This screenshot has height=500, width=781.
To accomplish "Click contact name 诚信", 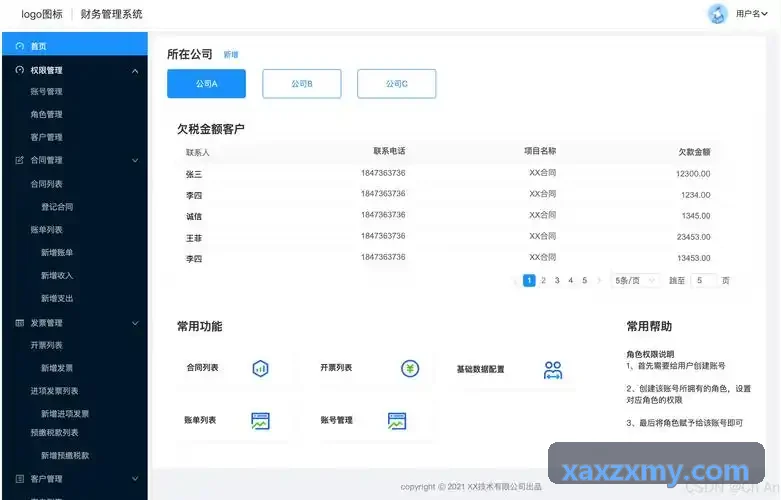I will click(x=194, y=217).
